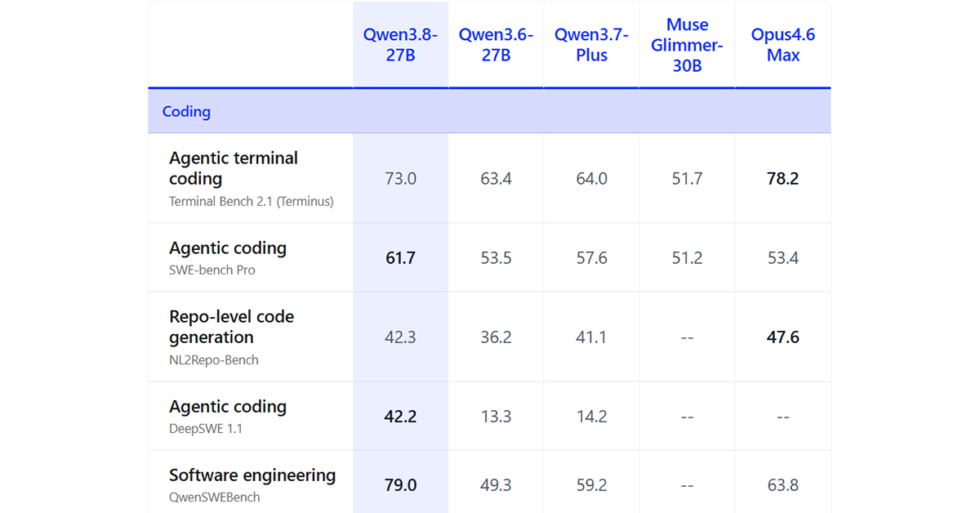
Task: Click Terminal Bench 2.1 (Terminus) subtitle
Action: click(252, 201)
